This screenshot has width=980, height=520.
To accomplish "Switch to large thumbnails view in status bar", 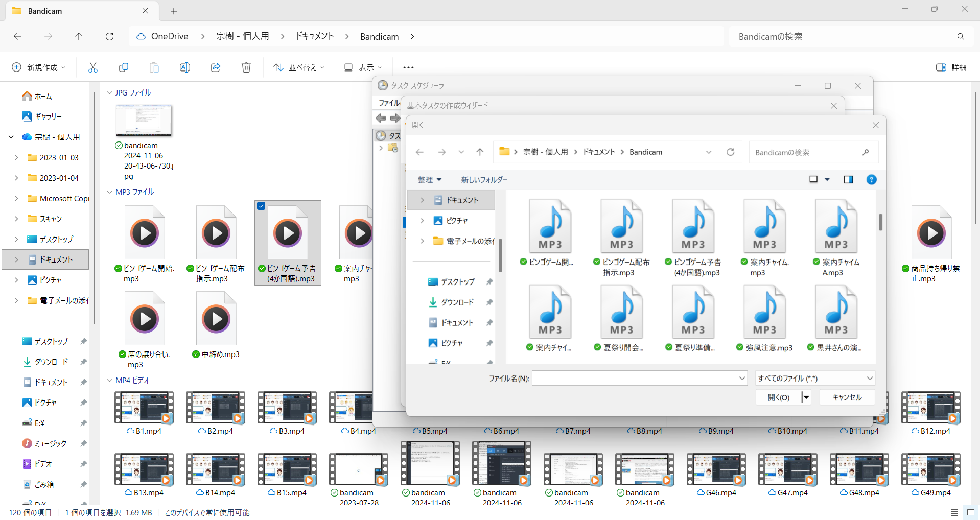I will 970,512.
